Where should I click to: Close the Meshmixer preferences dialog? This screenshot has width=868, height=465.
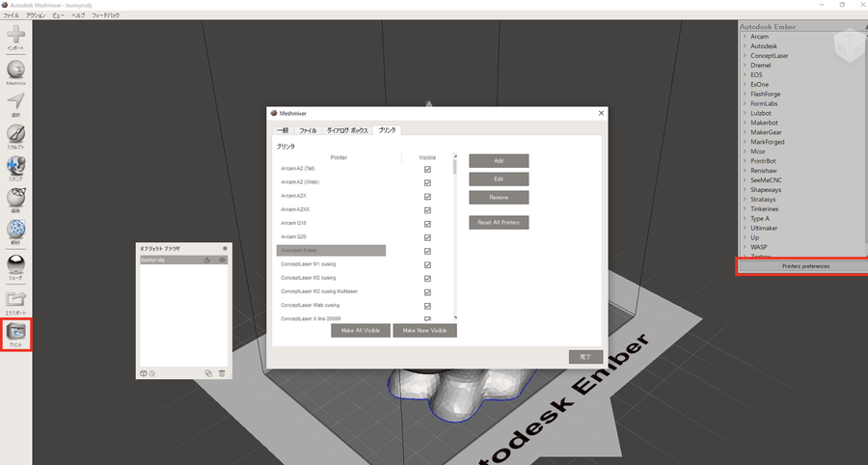(601, 113)
